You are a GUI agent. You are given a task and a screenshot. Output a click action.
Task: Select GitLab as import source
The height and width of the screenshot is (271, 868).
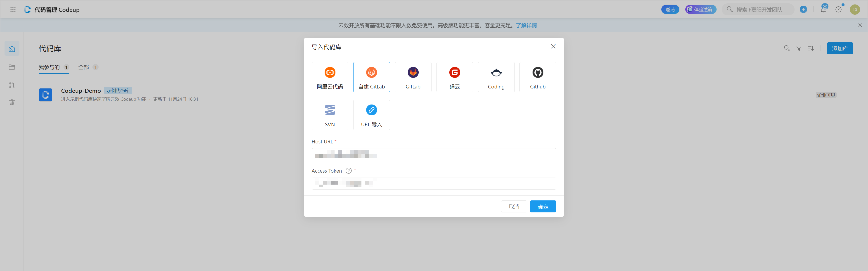point(413,77)
